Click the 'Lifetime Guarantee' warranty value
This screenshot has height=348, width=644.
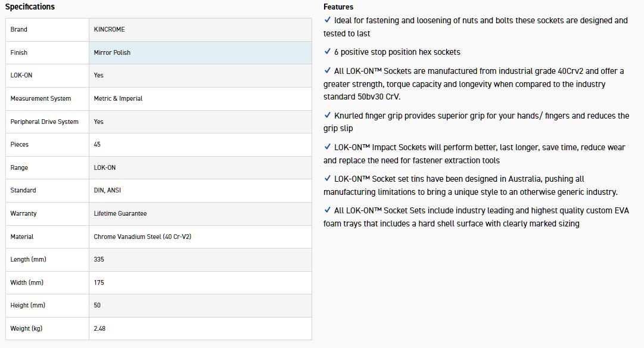click(x=120, y=213)
